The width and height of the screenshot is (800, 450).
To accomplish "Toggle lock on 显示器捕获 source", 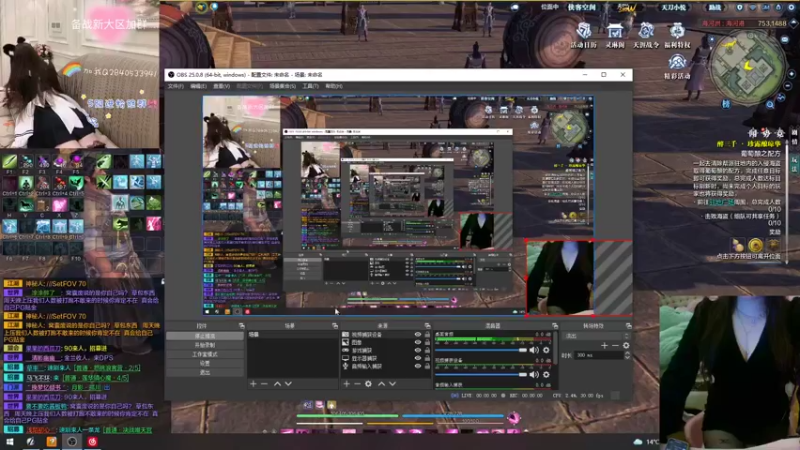I will [x=427, y=358].
